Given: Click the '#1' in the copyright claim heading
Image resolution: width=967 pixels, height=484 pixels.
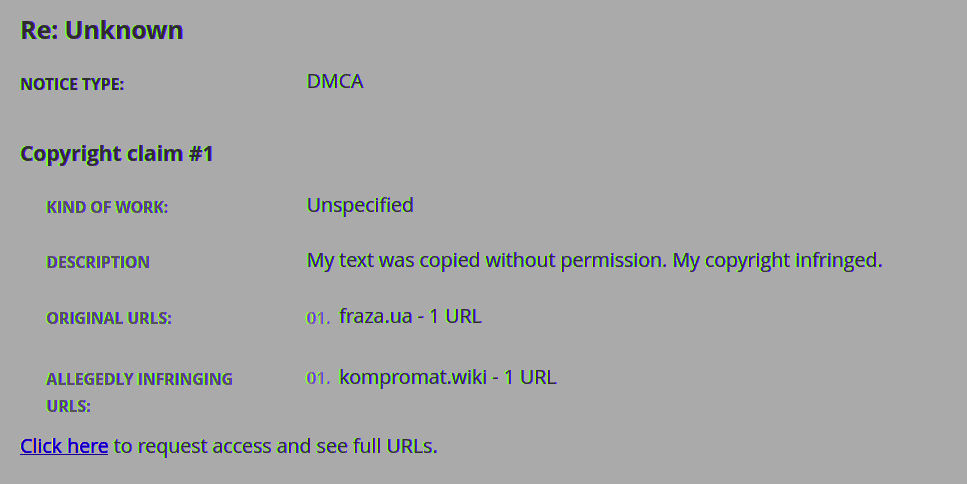Looking at the screenshot, I should coord(201,154).
